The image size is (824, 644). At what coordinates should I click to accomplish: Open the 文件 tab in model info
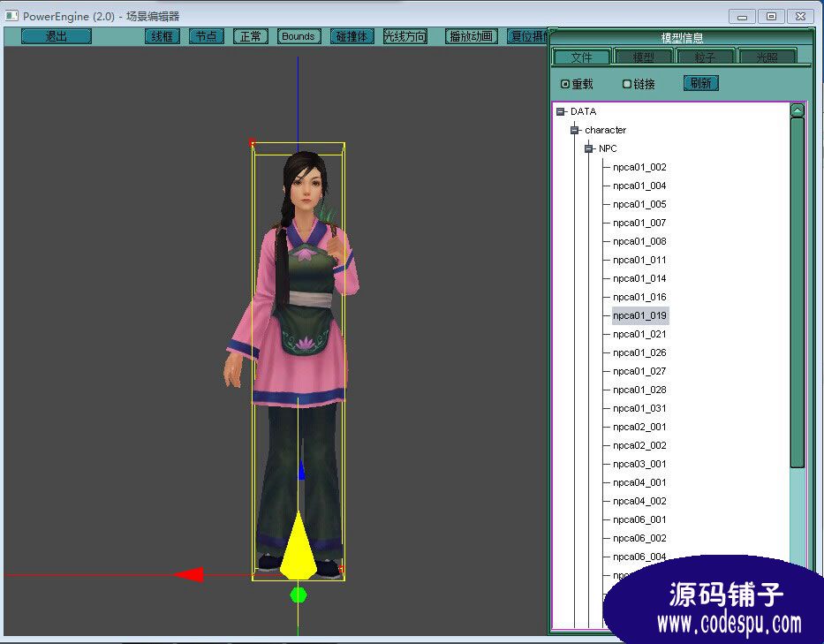point(581,57)
